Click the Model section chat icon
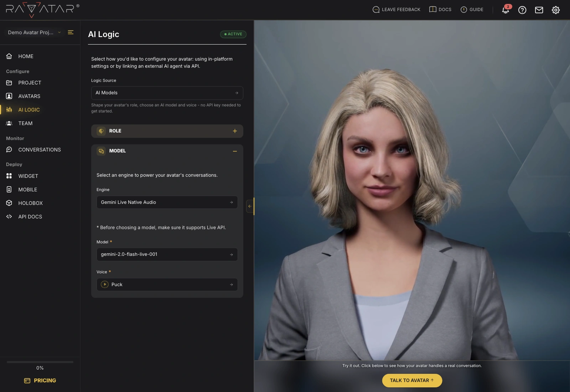 [101, 151]
